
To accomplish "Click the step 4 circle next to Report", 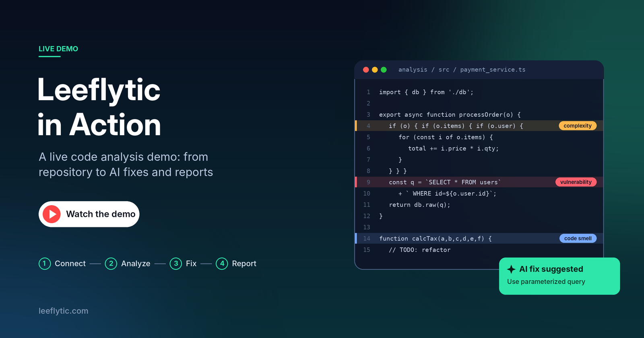I will pyautogui.click(x=222, y=264).
